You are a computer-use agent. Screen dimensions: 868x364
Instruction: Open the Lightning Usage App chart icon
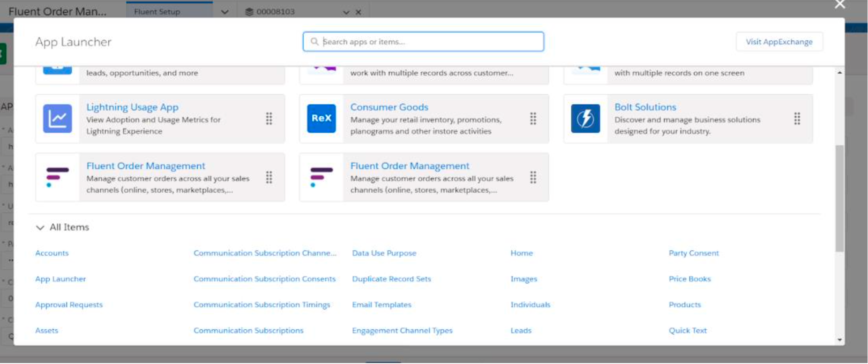tap(57, 119)
